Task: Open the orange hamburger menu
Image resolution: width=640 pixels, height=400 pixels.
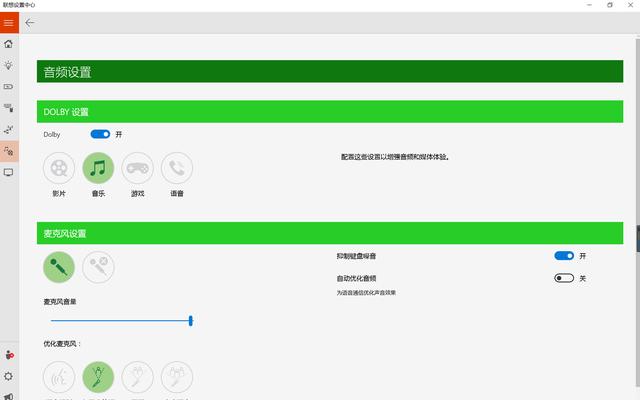Action: 9,22
